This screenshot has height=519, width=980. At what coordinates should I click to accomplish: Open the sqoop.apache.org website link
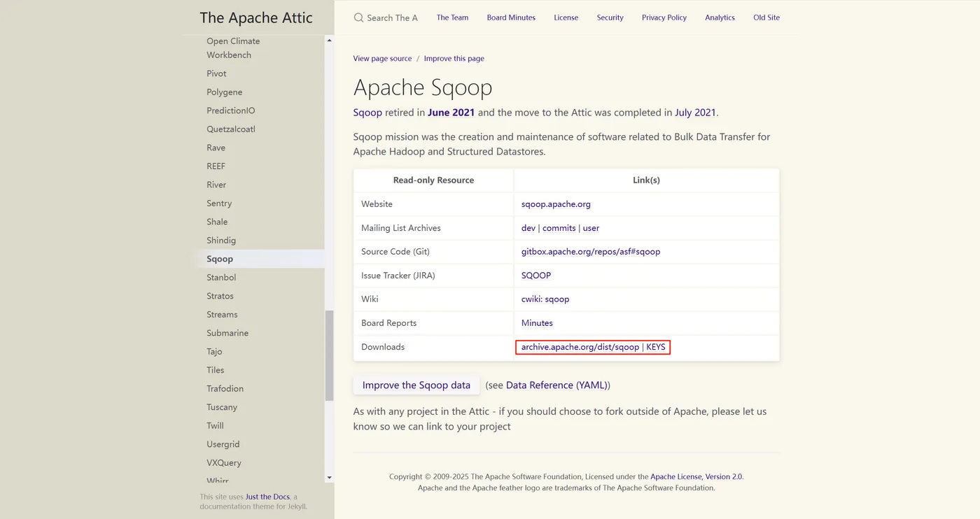tap(556, 204)
